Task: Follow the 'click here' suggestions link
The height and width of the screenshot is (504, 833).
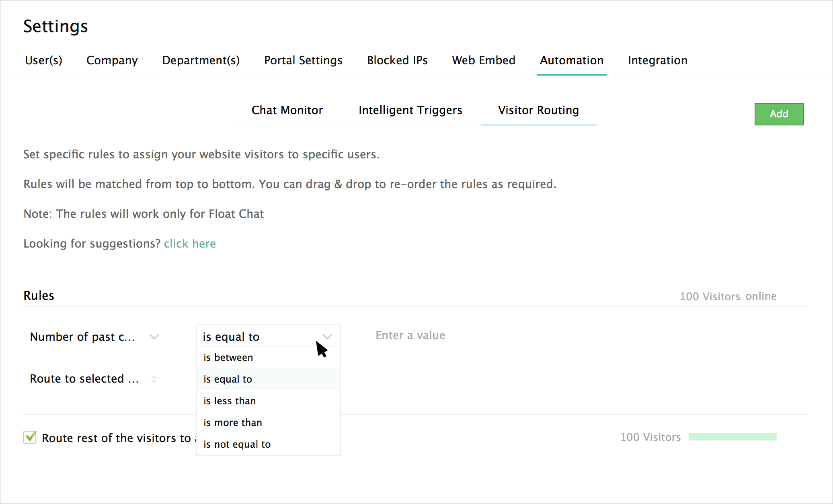Action: click(190, 244)
